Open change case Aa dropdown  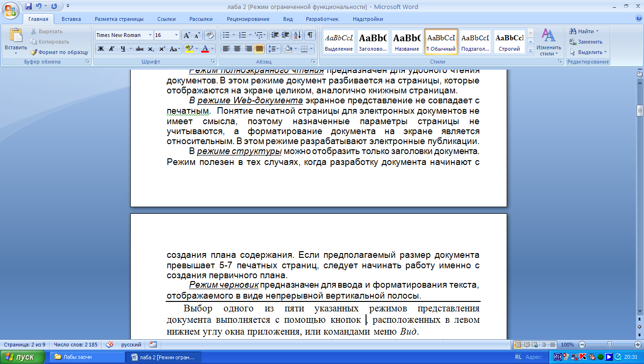click(x=175, y=48)
